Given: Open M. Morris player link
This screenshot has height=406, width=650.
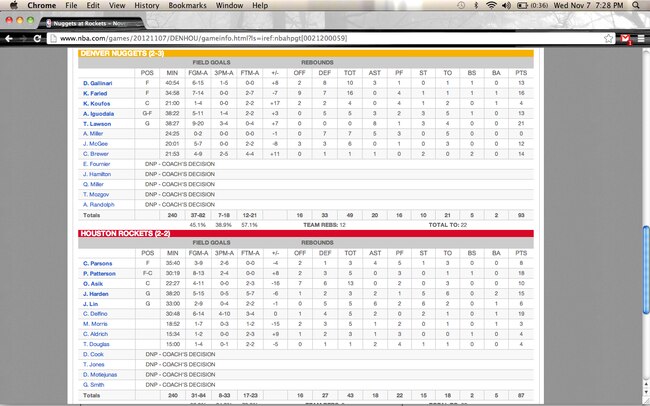Looking at the screenshot, I should (x=95, y=324).
